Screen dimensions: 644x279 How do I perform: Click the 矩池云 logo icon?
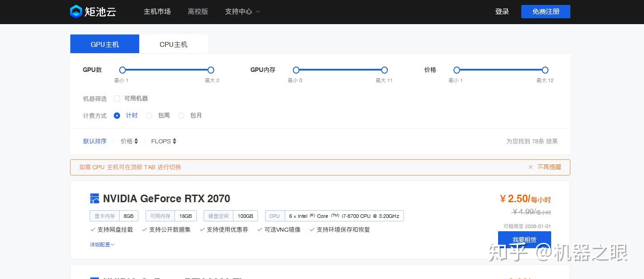tap(76, 12)
